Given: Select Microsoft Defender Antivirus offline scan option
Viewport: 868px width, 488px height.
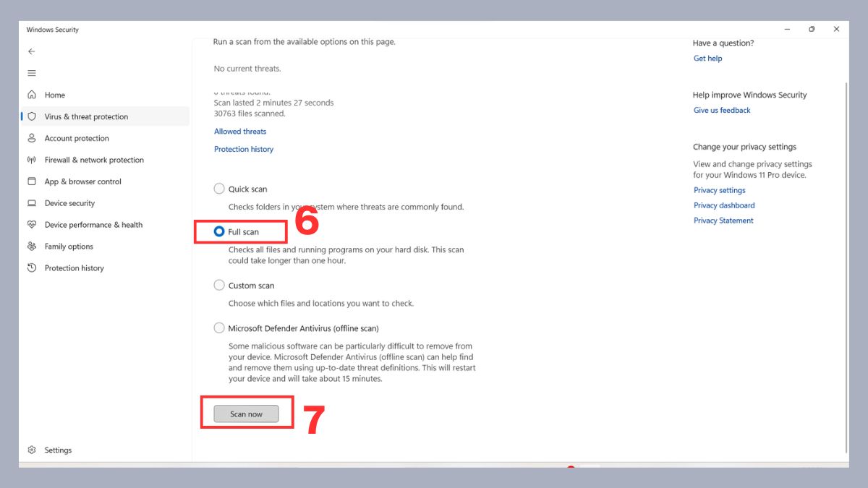Looking at the screenshot, I should (219, 328).
